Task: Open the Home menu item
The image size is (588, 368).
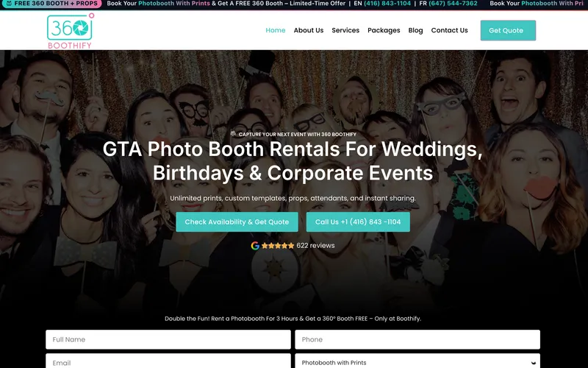Action: 275,30
